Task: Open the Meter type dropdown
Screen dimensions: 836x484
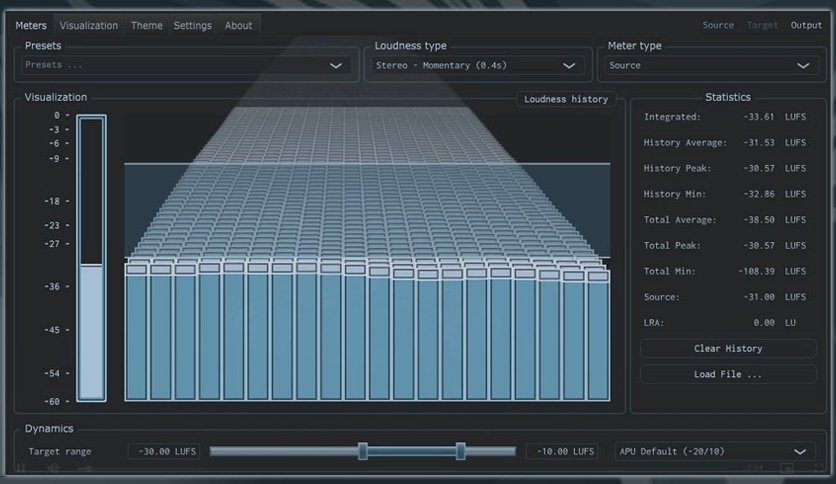Action: 712,65
